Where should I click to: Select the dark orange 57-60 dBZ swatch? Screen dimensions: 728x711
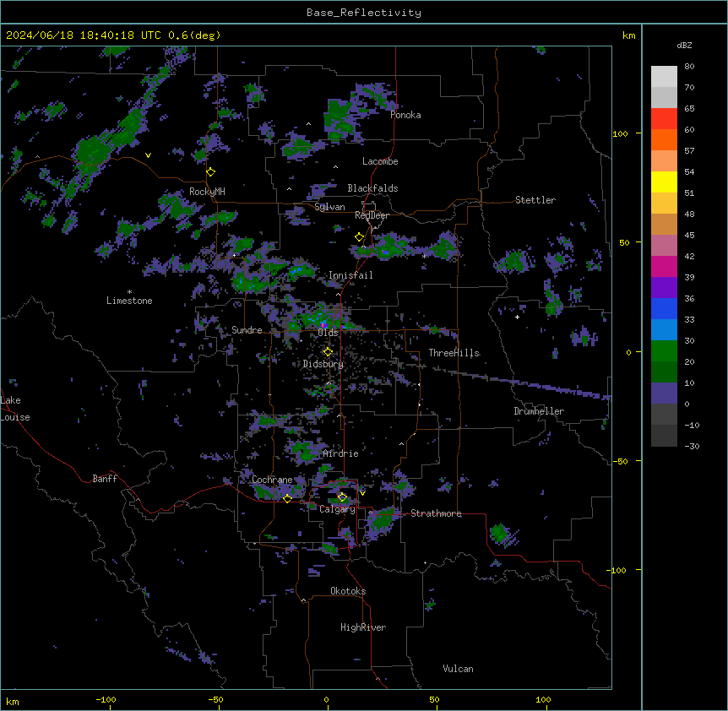click(x=664, y=139)
